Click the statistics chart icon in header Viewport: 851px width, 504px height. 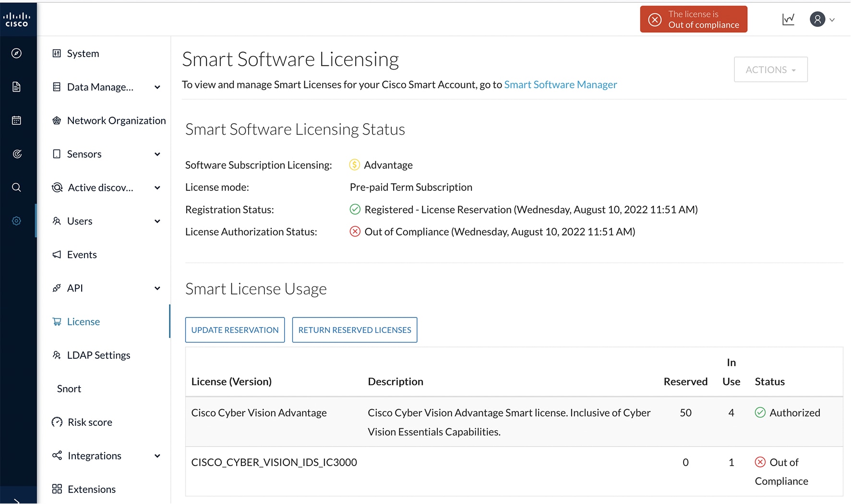coord(788,19)
